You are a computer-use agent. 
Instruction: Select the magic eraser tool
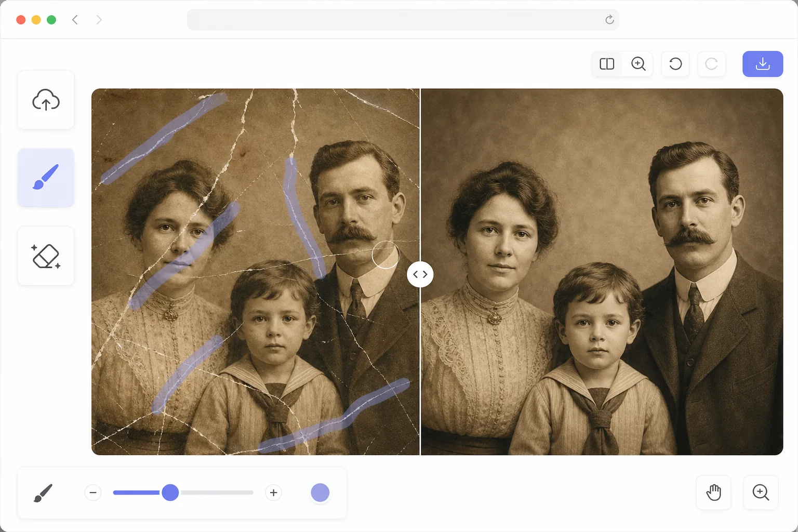point(46,256)
